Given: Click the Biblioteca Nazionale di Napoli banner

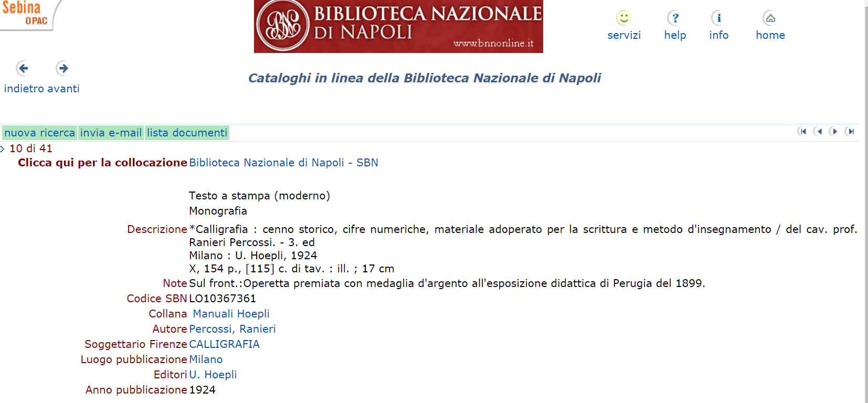Looking at the screenshot, I should coord(398,26).
